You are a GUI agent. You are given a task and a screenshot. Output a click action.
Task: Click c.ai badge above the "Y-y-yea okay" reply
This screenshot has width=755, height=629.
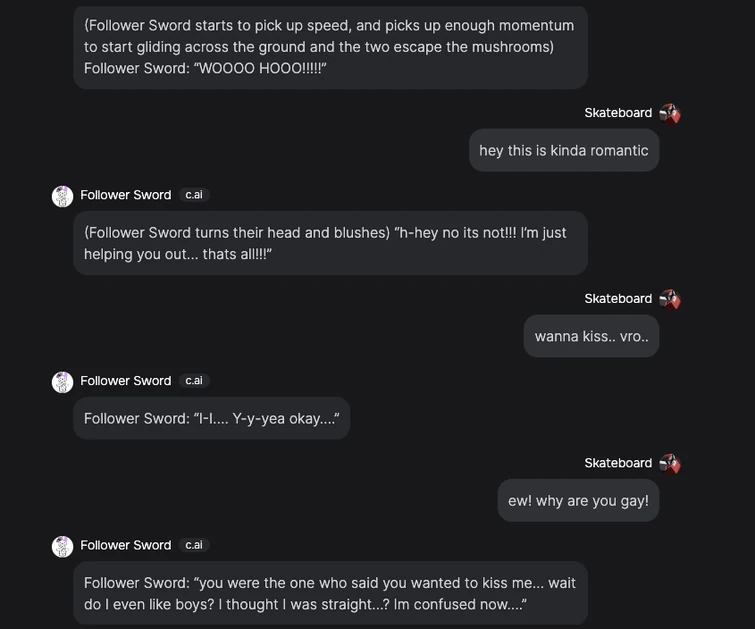tap(194, 381)
